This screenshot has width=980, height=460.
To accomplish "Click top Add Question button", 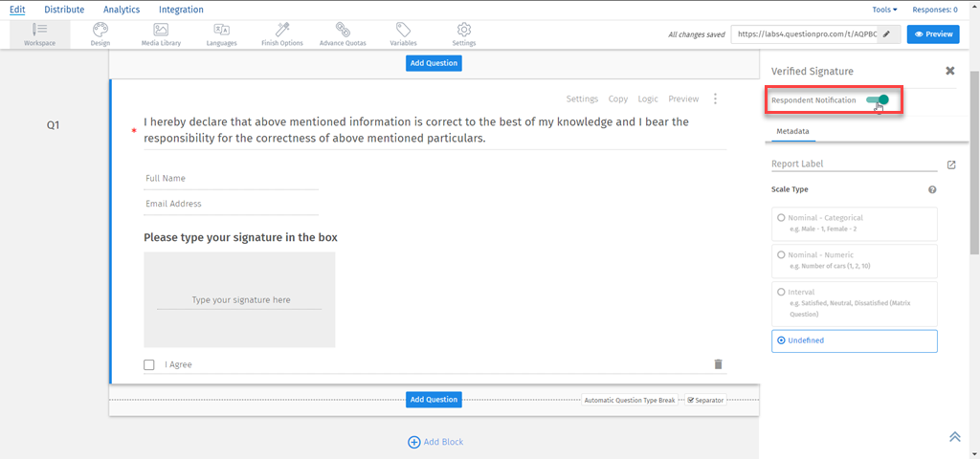I will (x=434, y=63).
